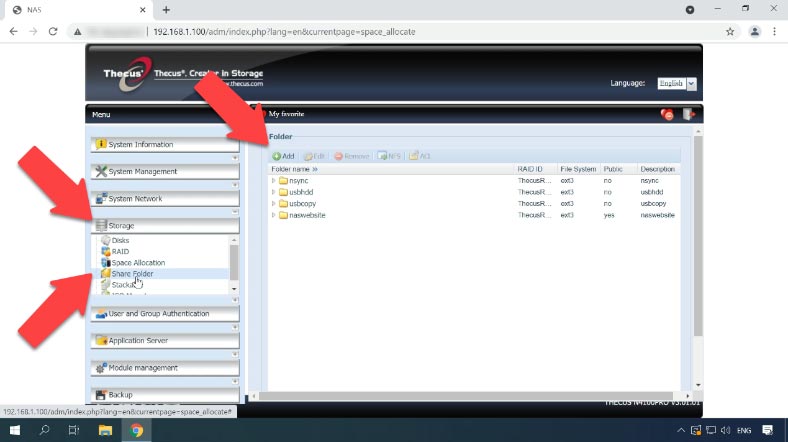This screenshot has width=788, height=442.
Task: Click the RAID icon in Storage list
Action: click(106, 252)
